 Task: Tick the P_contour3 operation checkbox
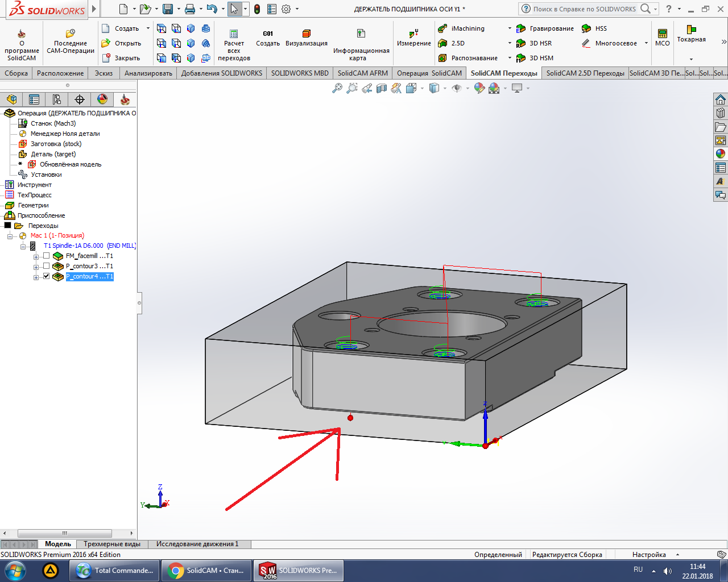click(47, 266)
